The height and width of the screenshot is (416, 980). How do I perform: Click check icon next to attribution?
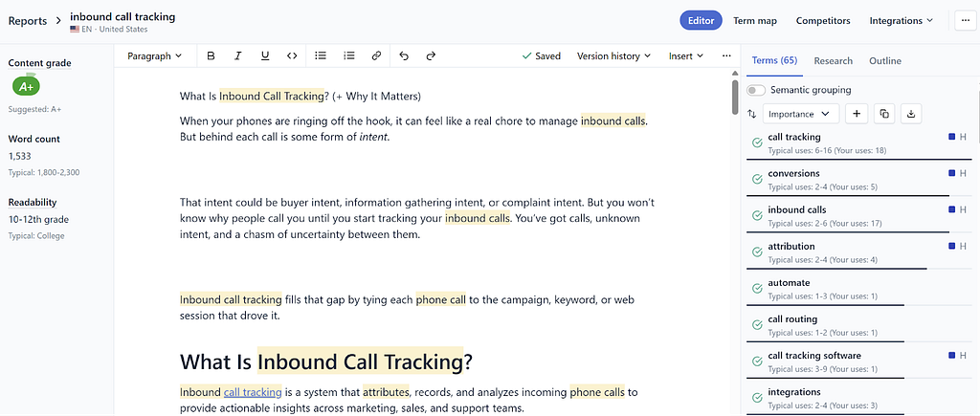(757, 252)
